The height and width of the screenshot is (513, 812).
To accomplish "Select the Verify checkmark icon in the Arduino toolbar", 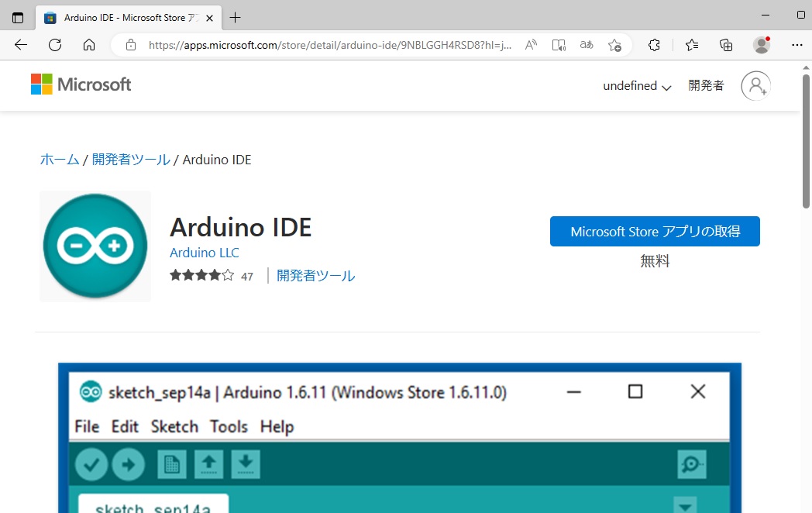I will (x=91, y=463).
